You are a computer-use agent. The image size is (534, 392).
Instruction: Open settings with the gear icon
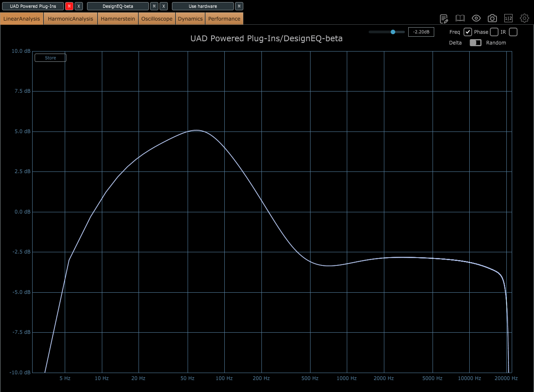point(524,18)
